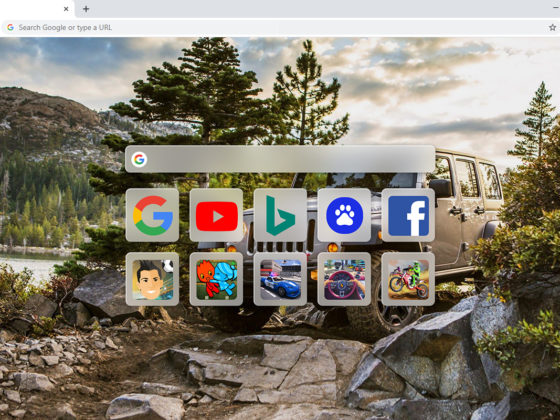Image resolution: width=560 pixels, height=420 pixels.
Task: Open the Google shortcut tile
Action: click(152, 215)
